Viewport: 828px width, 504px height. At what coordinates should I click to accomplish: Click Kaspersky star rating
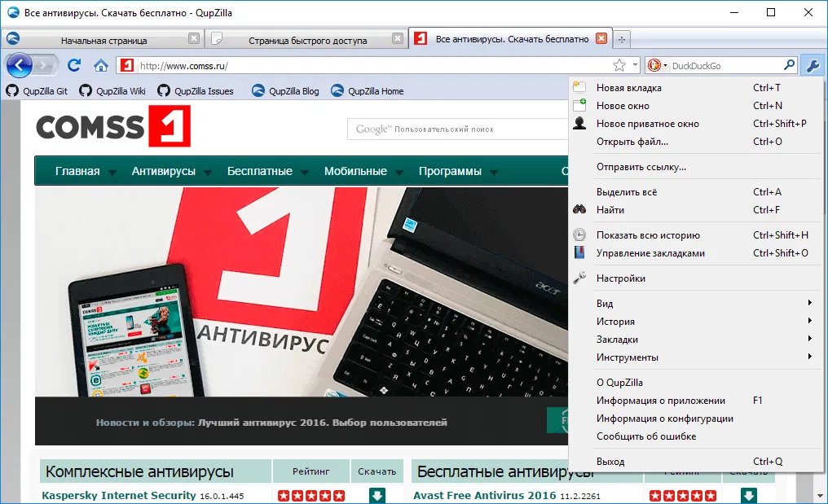click(x=311, y=496)
